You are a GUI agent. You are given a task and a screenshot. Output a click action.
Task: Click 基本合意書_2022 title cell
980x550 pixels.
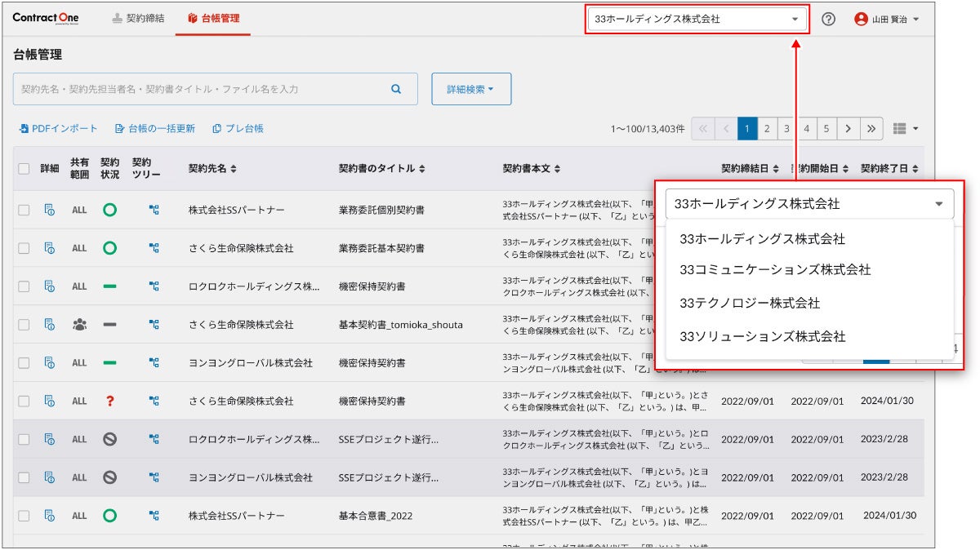[x=376, y=516]
